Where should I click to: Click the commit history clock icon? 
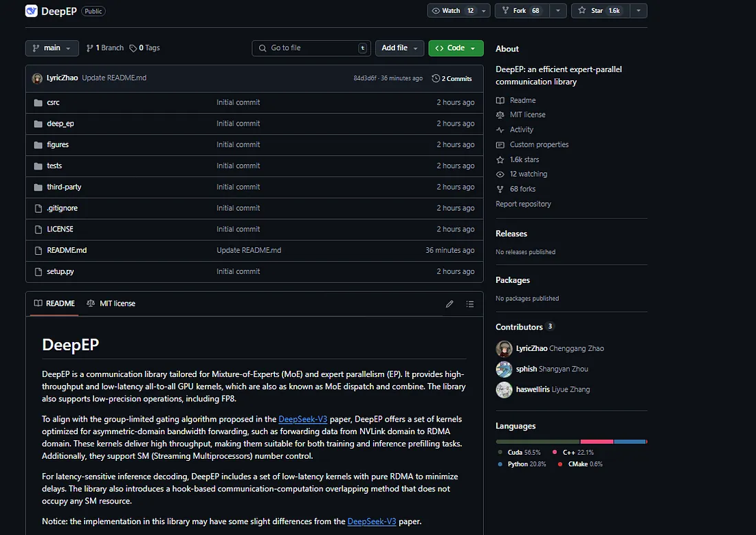tap(435, 78)
